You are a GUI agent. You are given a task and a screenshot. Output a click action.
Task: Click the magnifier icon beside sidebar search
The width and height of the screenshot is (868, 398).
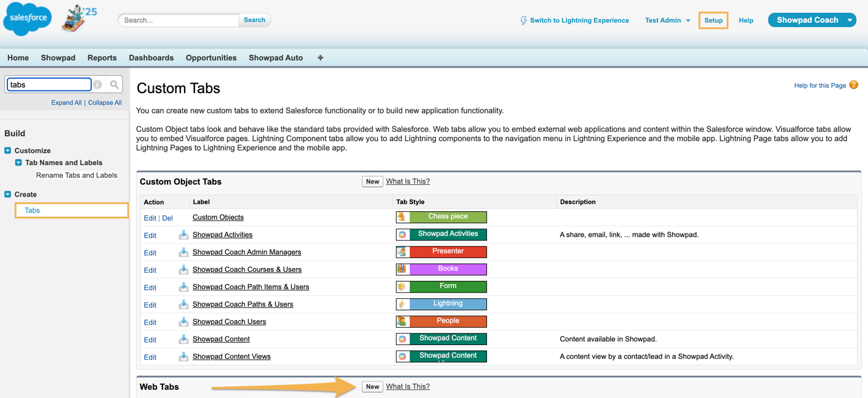coord(115,84)
